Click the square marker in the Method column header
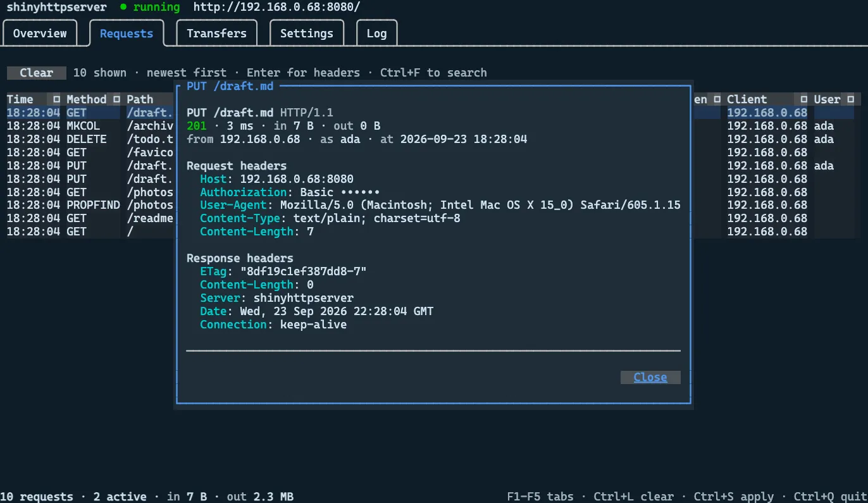 116,99
